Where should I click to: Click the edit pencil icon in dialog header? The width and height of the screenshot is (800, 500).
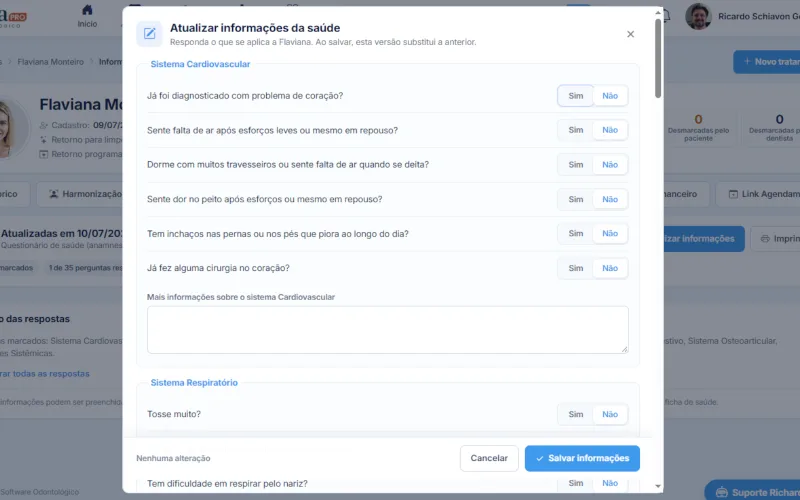click(x=149, y=34)
